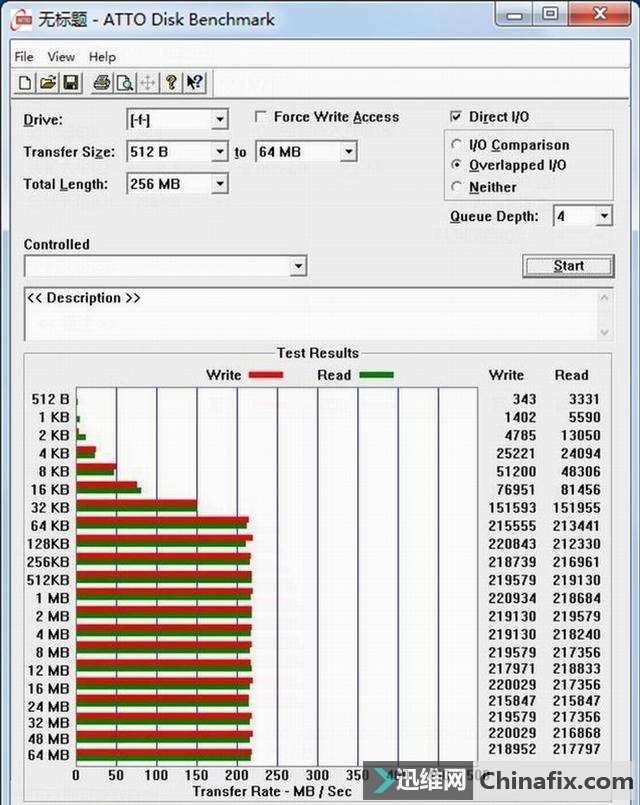Click the Write column header above values

coord(506,375)
